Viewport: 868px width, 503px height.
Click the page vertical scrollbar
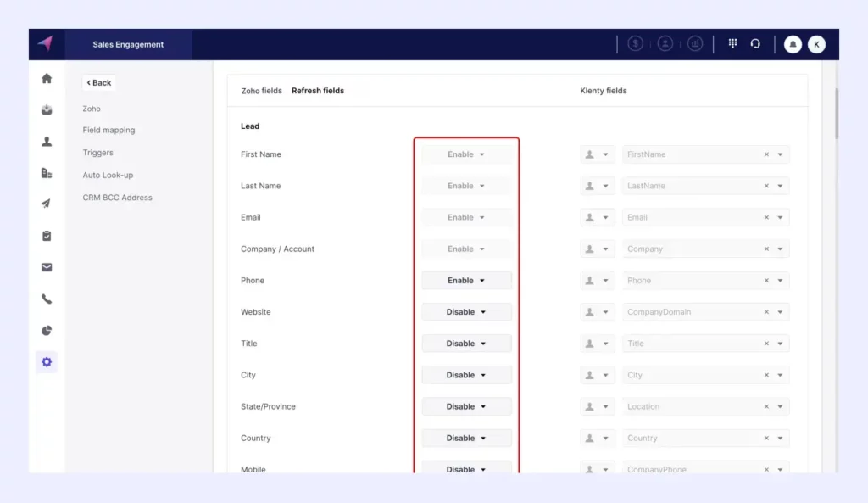point(837,114)
